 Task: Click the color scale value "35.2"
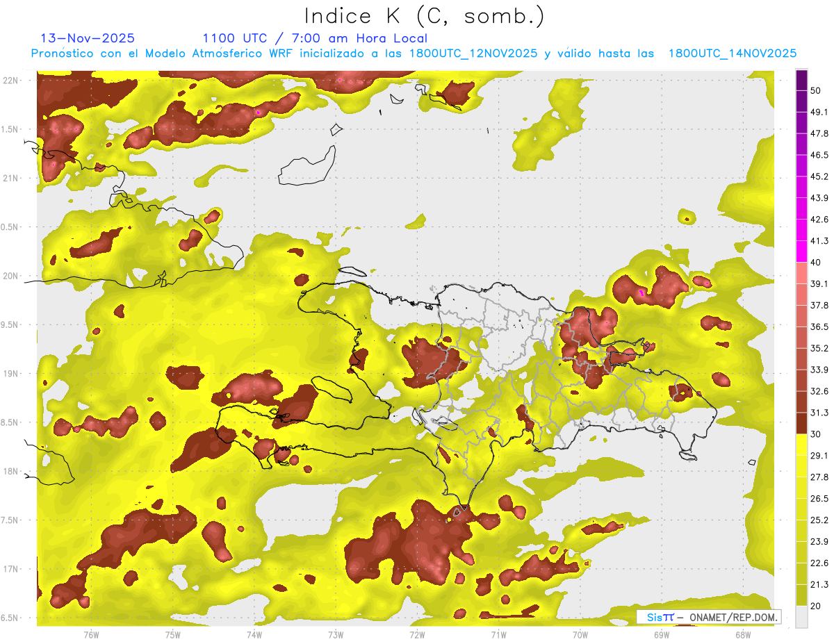click(x=819, y=348)
